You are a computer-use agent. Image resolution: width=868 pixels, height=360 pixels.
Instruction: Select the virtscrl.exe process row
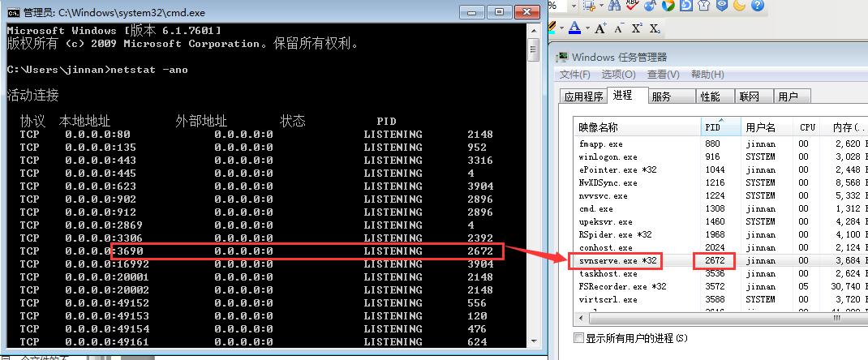720,300
